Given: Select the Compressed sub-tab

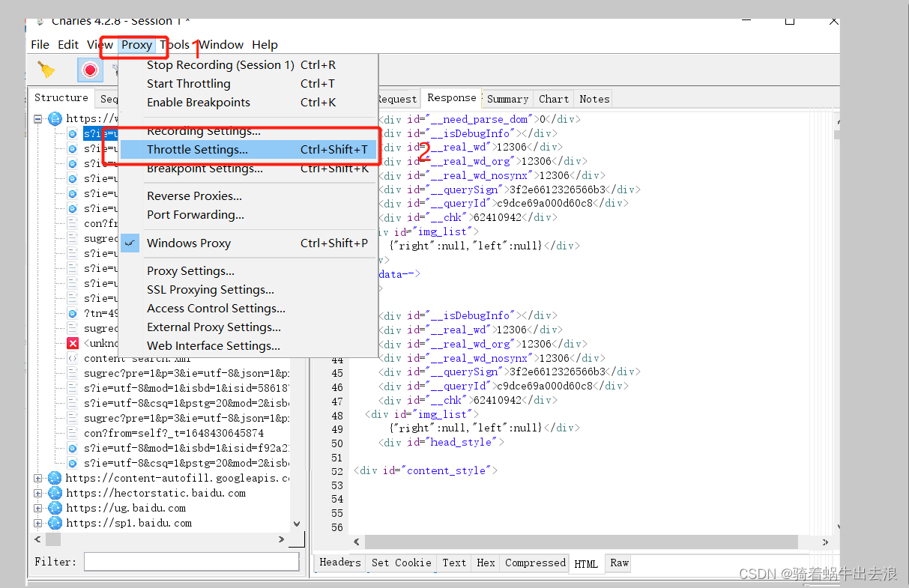Looking at the screenshot, I should (x=535, y=563).
